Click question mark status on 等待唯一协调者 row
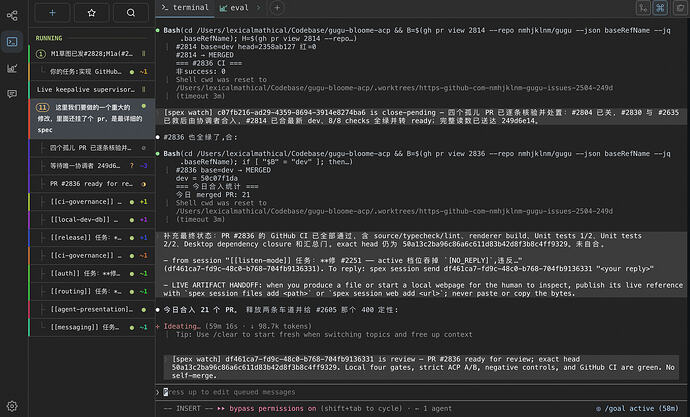 click(x=132, y=166)
